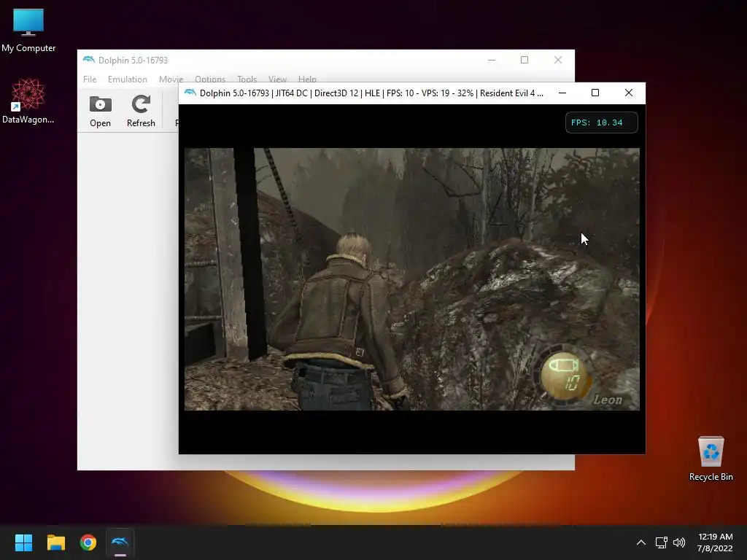
Task: Click the Dolphin logo in game window title bar
Action: coord(190,93)
